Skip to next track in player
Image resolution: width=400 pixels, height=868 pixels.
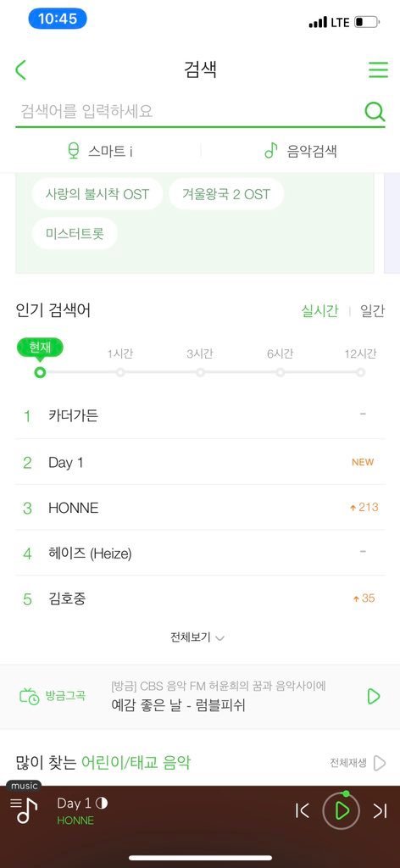click(380, 810)
